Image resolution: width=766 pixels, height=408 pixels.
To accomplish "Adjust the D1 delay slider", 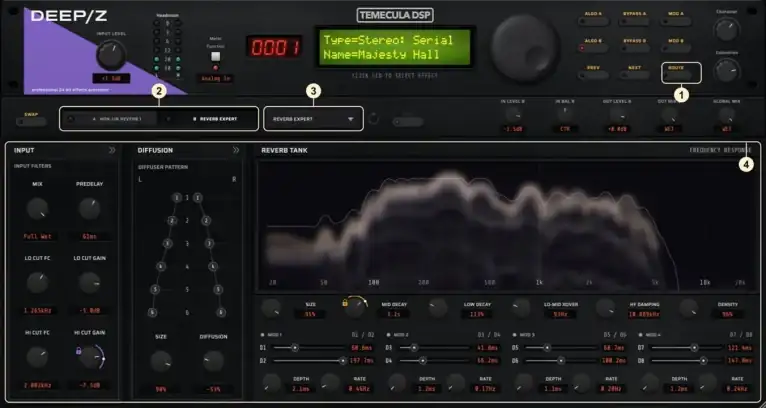I will [x=309, y=348].
